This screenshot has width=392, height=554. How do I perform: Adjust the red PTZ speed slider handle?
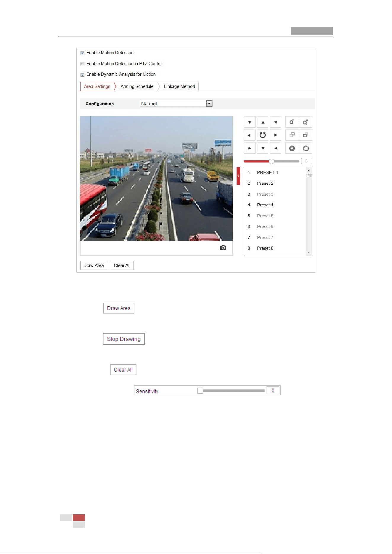pos(271,161)
